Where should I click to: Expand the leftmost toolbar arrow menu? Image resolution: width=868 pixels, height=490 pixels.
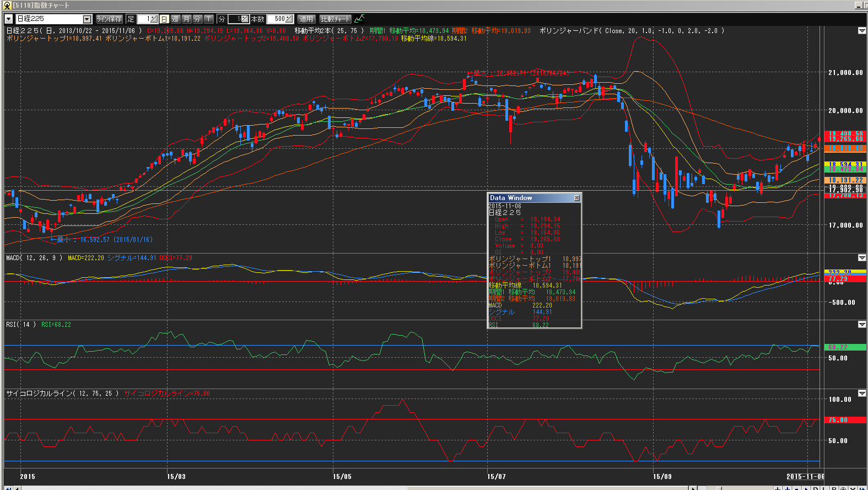coord(8,19)
